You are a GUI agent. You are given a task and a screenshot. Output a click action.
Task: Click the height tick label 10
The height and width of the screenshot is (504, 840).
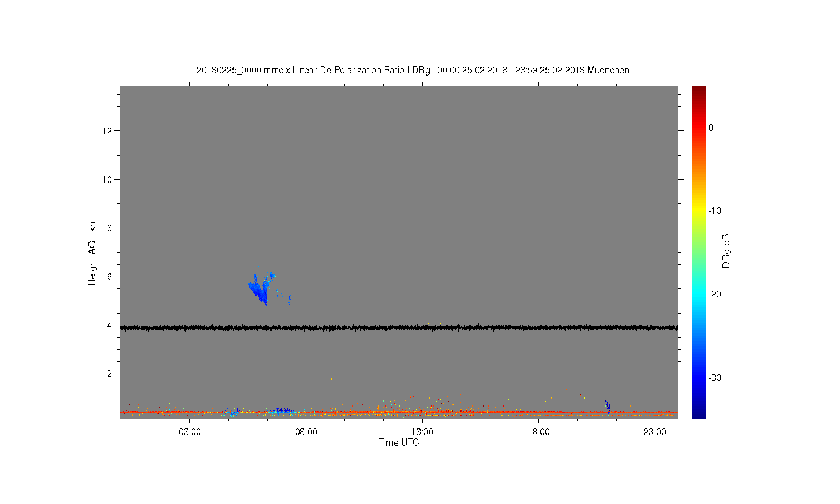point(107,180)
